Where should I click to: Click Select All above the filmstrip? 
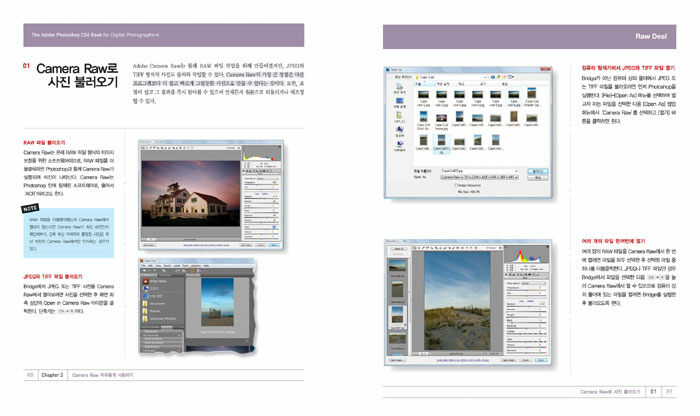(398, 249)
